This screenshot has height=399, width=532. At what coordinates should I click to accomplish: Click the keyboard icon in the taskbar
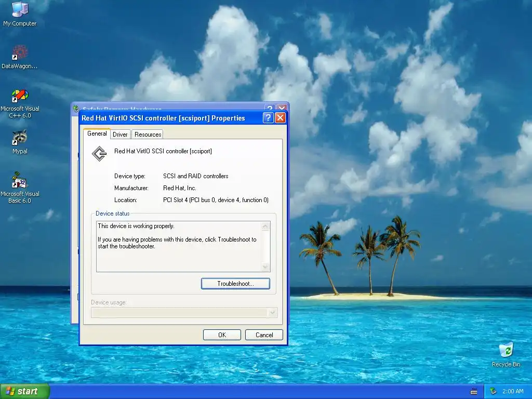tap(474, 392)
